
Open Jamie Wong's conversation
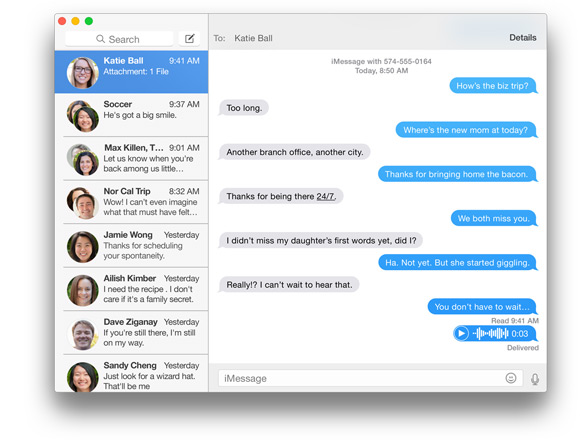pyautogui.click(x=131, y=246)
